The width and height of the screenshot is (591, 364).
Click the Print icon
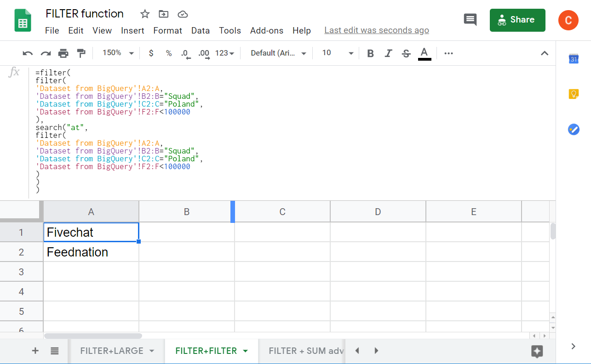[x=63, y=53]
